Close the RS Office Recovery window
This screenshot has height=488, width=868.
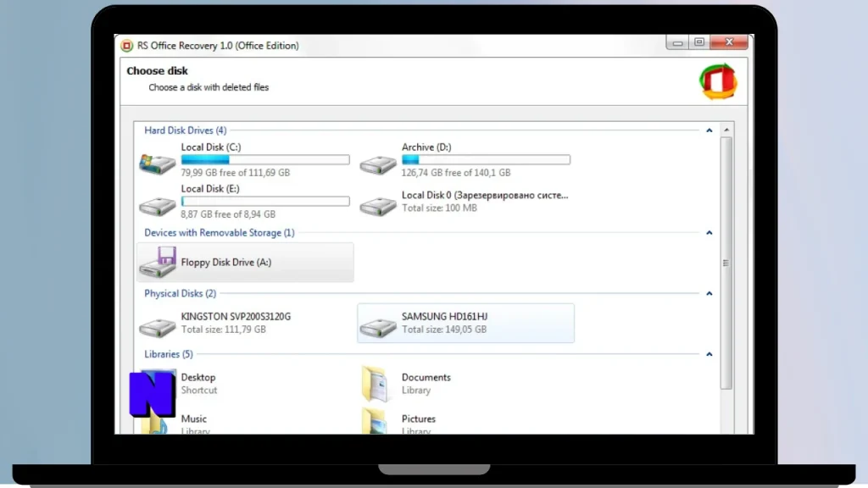pos(729,42)
